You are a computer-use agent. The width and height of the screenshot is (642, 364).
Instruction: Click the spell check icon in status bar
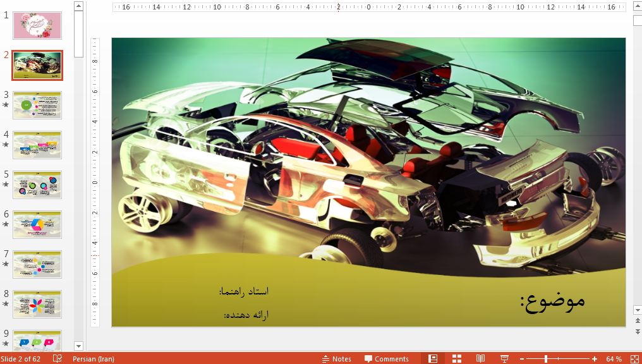(x=58, y=358)
